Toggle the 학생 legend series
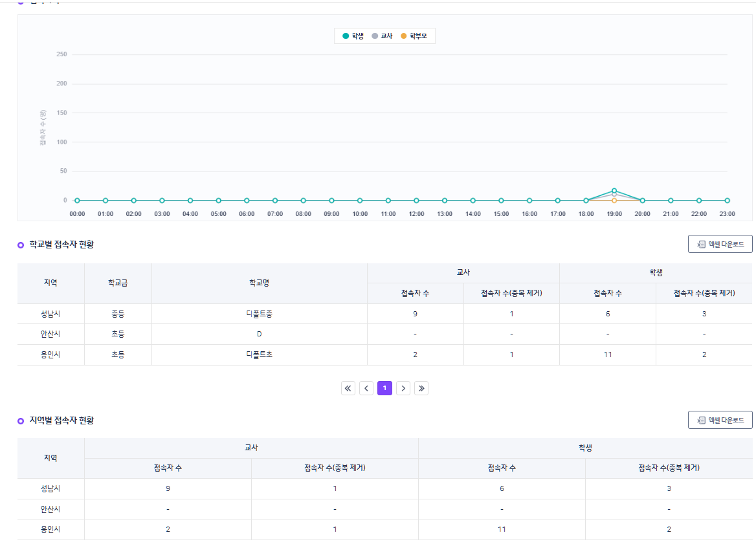756x546 pixels. pyautogui.click(x=353, y=36)
